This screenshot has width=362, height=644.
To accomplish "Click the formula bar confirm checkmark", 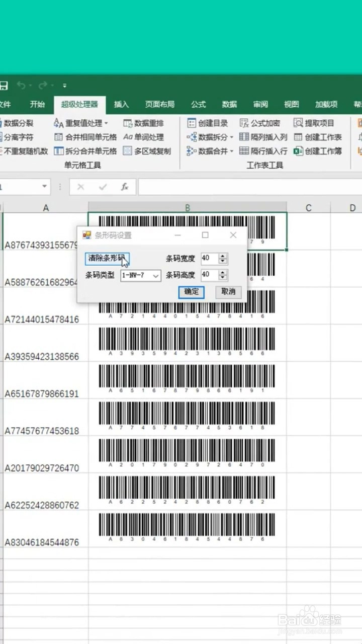I will coord(103,187).
